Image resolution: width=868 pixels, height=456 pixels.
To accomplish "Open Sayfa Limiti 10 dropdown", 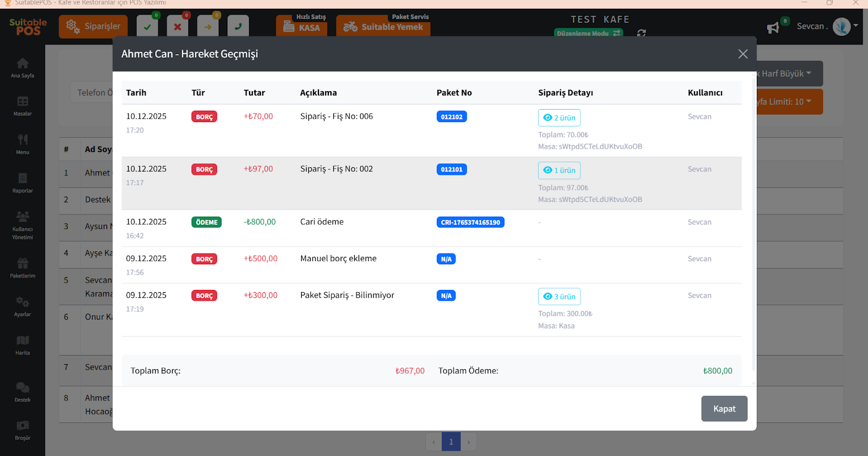I will point(789,102).
